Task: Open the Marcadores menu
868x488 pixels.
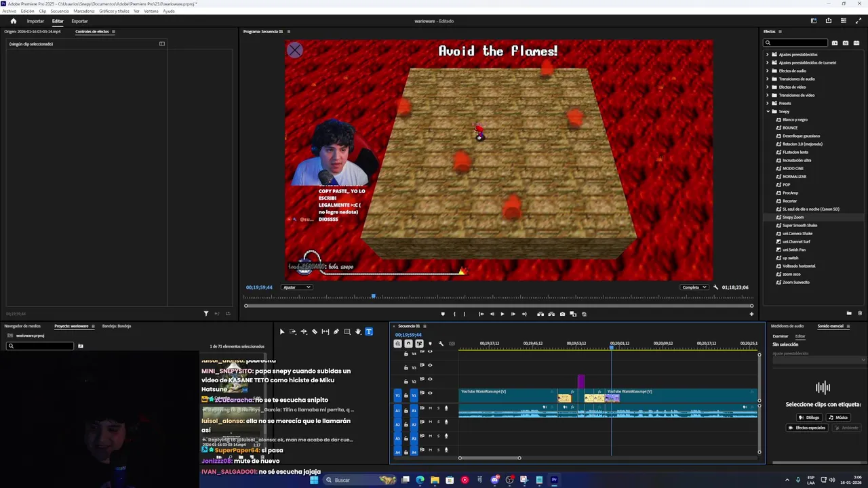Action: coord(84,11)
